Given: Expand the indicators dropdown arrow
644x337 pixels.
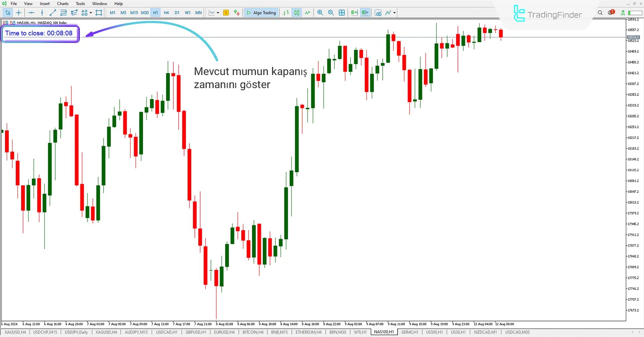Looking at the screenshot, I should 395,13.
